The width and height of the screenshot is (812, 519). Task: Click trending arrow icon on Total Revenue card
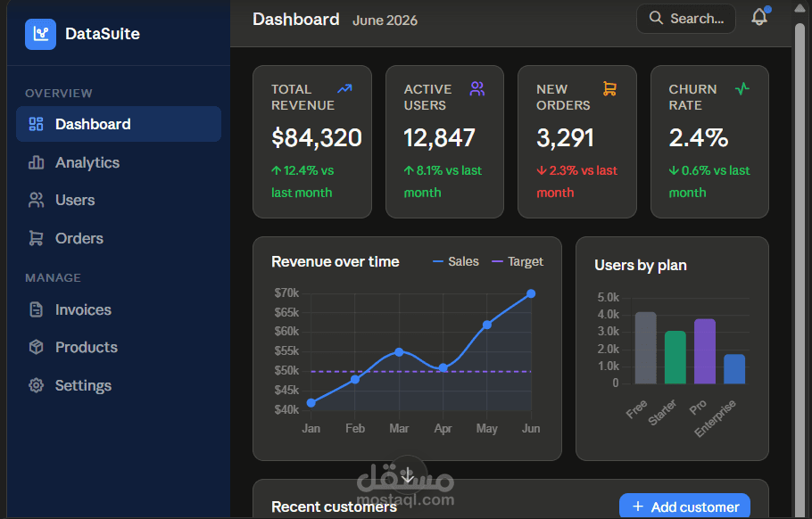coord(345,89)
